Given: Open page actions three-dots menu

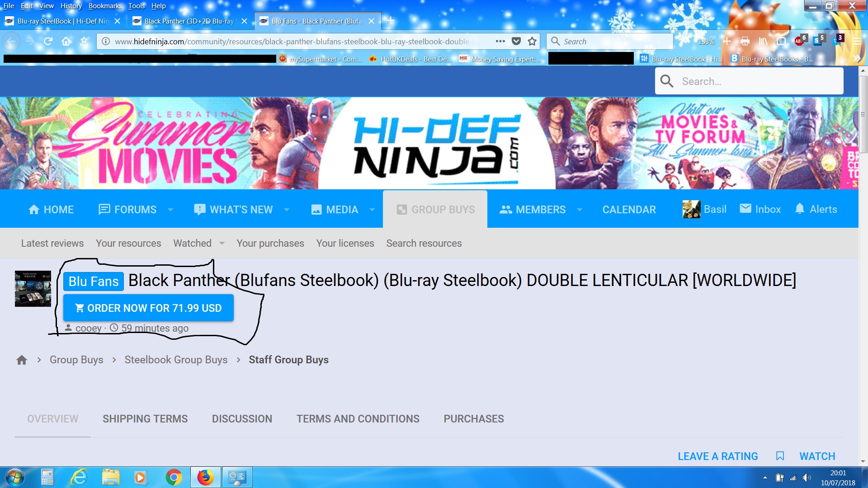Looking at the screenshot, I should (500, 41).
